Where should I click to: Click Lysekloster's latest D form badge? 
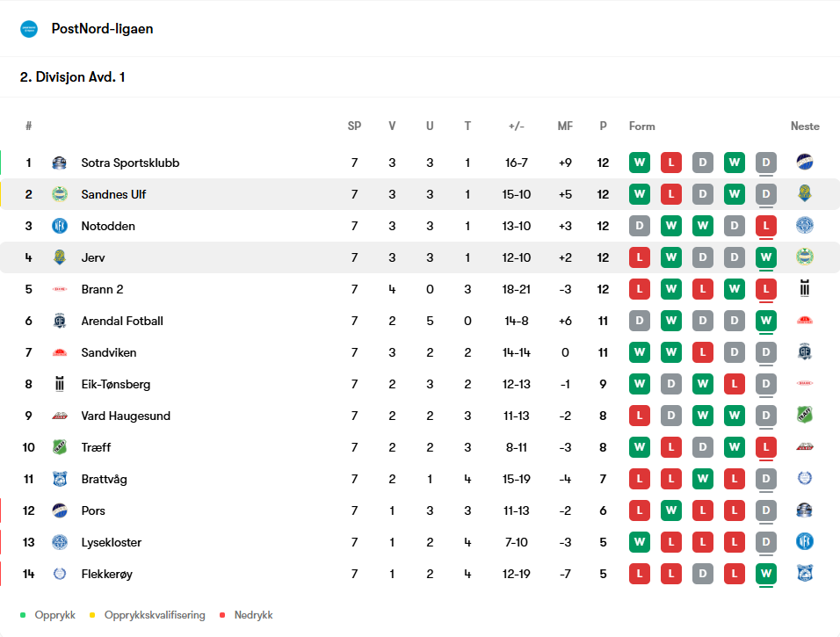tap(766, 542)
